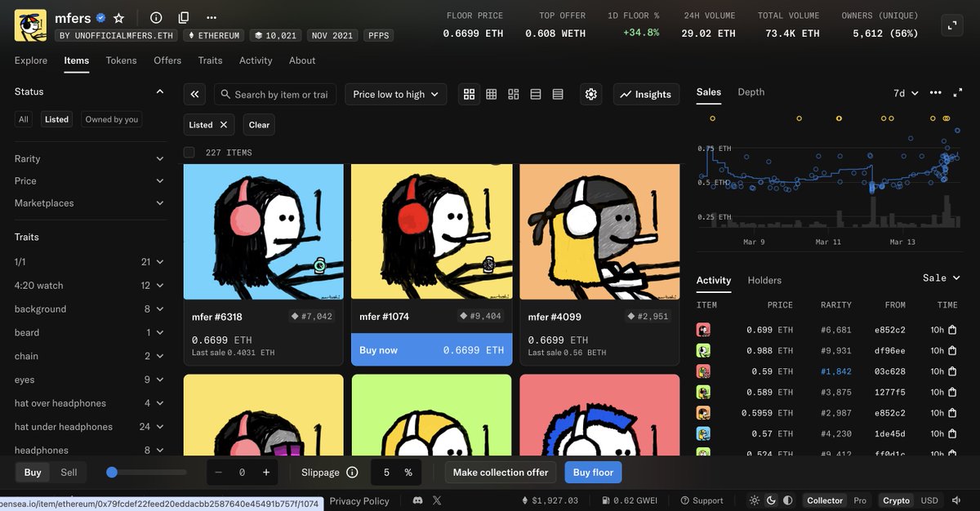
Task: Increase sweep count with plus button
Action: tap(266, 473)
